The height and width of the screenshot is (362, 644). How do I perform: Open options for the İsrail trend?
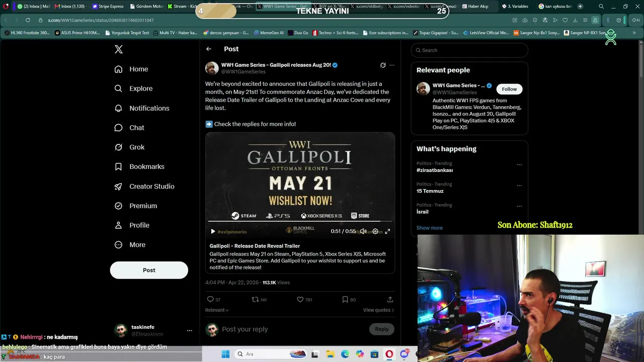pyautogui.click(x=519, y=206)
